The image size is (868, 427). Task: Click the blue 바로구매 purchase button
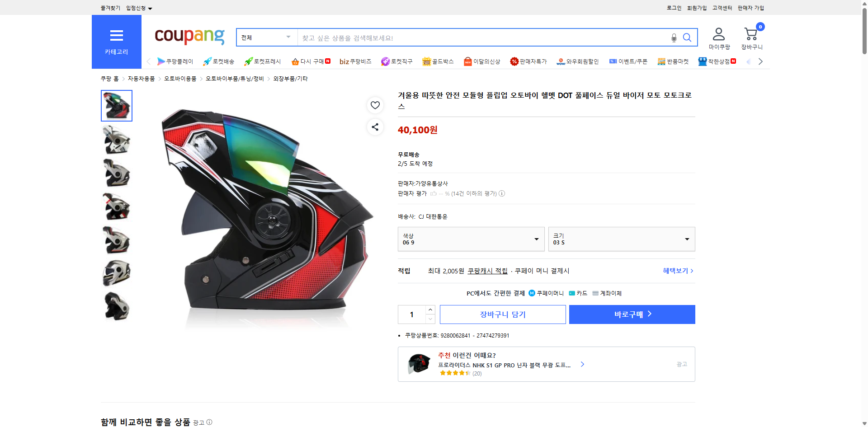pyautogui.click(x=632, y=314)
